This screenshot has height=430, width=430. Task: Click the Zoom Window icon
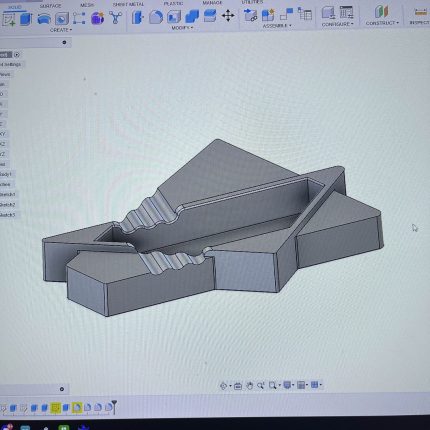[x=272, y=385]
